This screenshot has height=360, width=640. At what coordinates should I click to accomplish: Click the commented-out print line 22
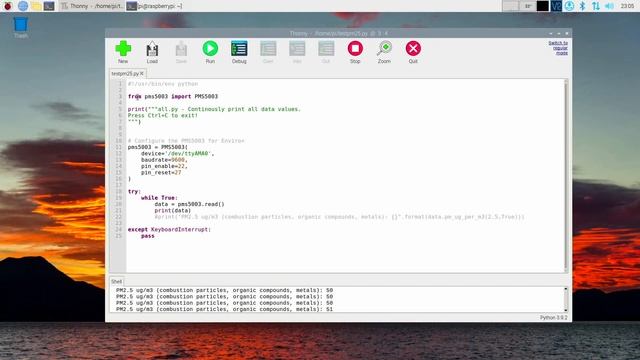(339, 217)
